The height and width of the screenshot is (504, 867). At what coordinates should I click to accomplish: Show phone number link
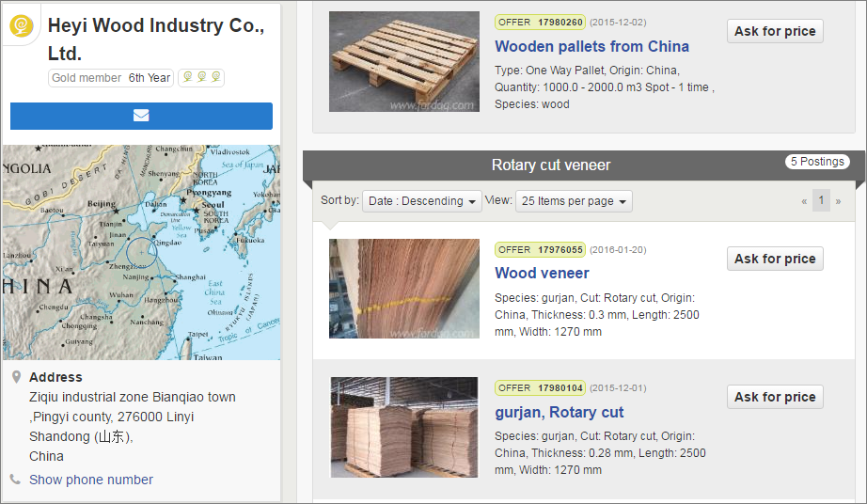[x=91, y=480]
